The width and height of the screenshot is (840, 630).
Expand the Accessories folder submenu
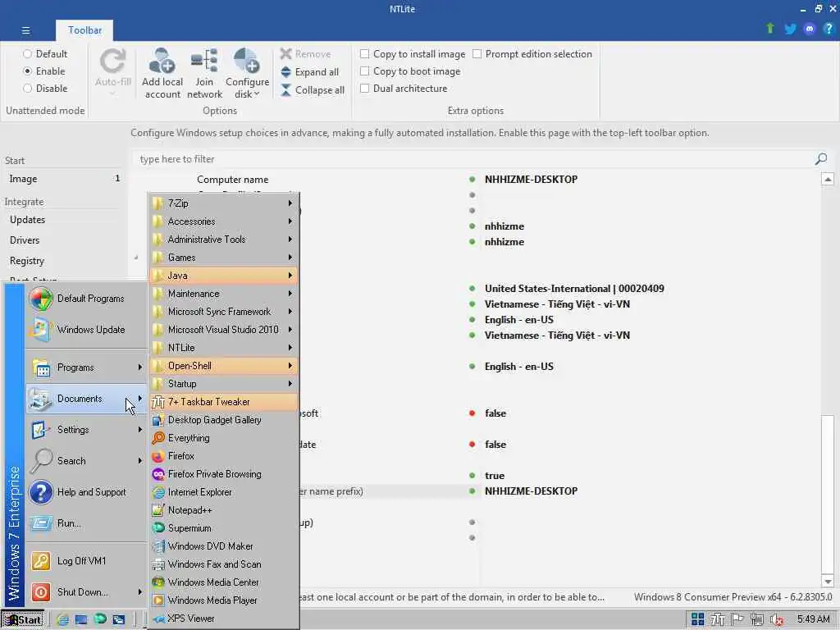tap(224, 221)
